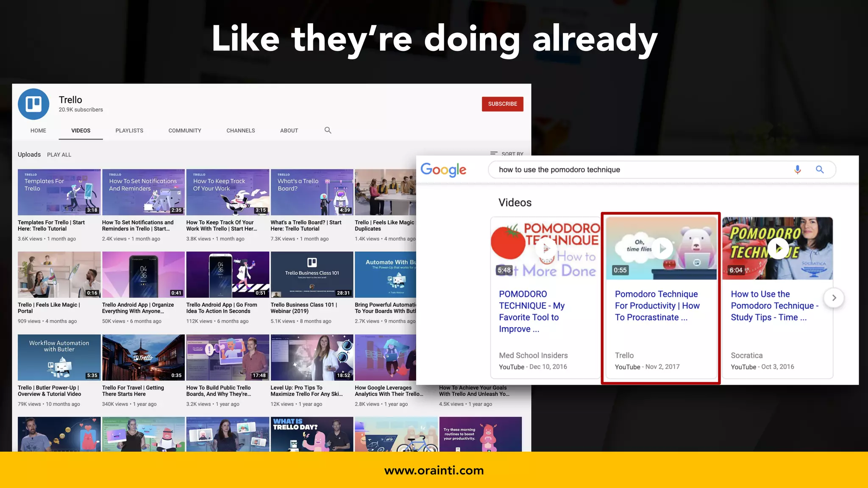Image resolution: width=868 pixels, height=488 pixels.
Task: Open the Community tab
Action: pos(185,130)
